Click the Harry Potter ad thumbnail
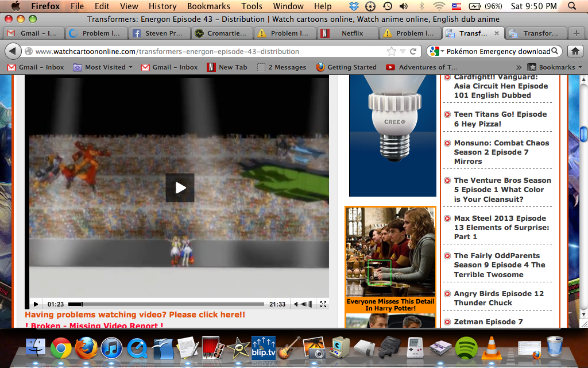The height and width of the screenshot is (368, 588). (x=390, y=252)
